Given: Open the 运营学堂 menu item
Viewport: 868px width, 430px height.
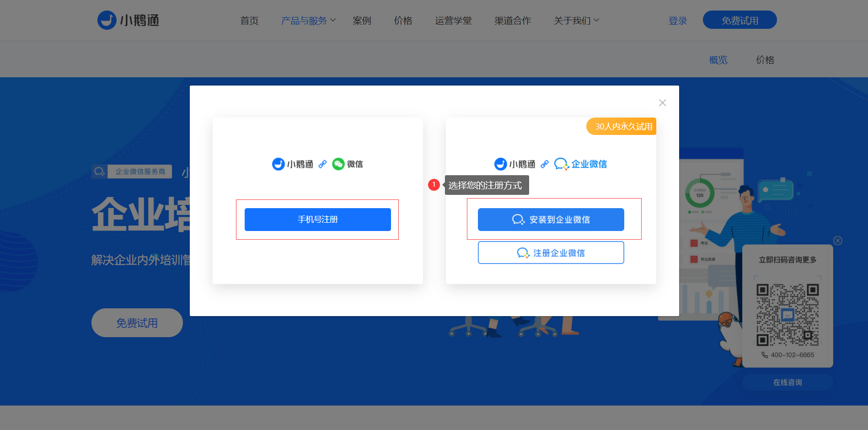Looking at the screenshot, I should click(x=453, y=21).
